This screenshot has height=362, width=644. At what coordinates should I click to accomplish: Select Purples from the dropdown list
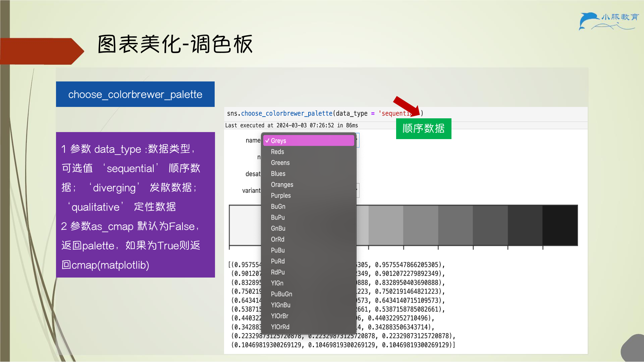click(309, 196)
